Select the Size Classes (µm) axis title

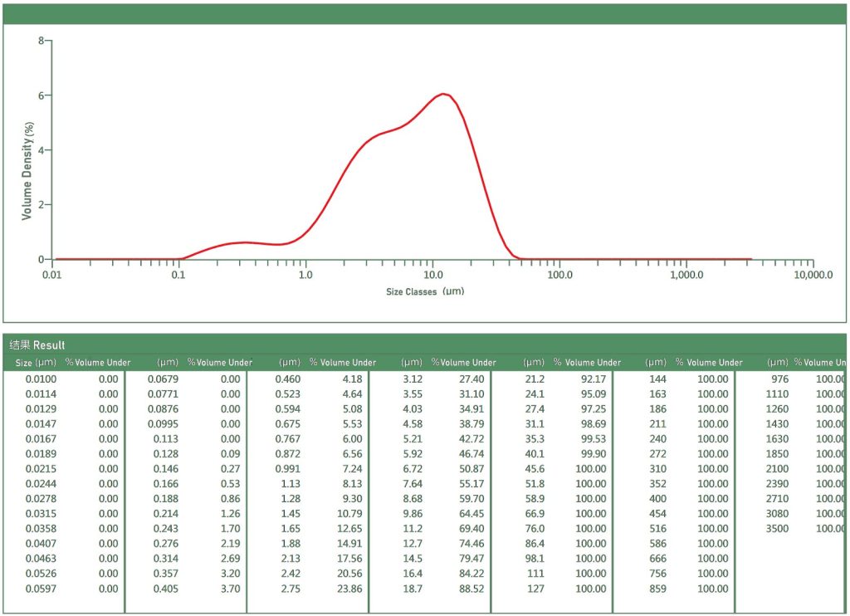pyautogui.click(x=424, y=291)
